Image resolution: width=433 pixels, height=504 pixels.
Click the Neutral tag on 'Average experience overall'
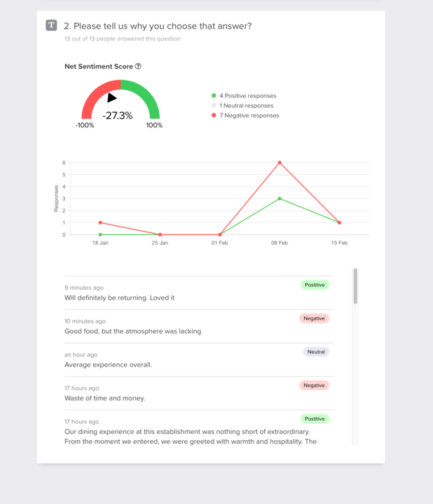[x=316, y=351]
